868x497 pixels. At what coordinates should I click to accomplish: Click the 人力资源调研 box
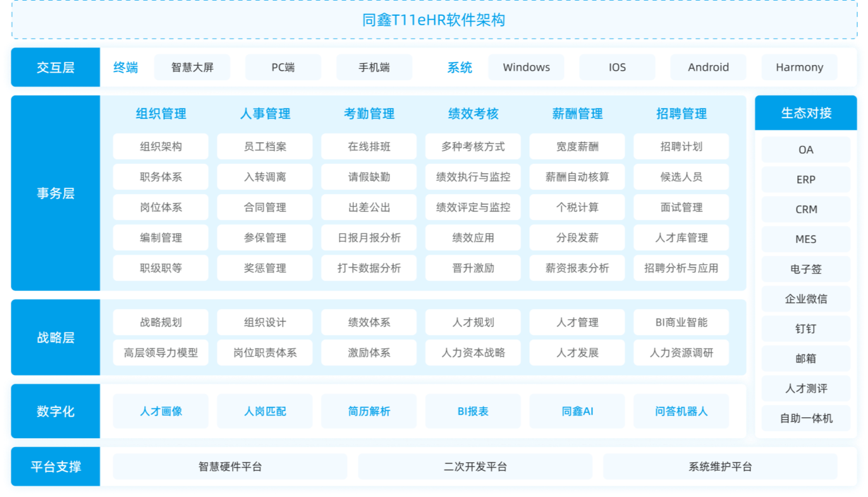(682, 352)
